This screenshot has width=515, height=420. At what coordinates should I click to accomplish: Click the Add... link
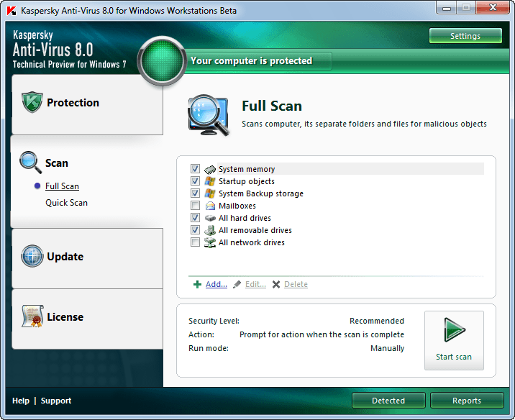click(217, 284)
